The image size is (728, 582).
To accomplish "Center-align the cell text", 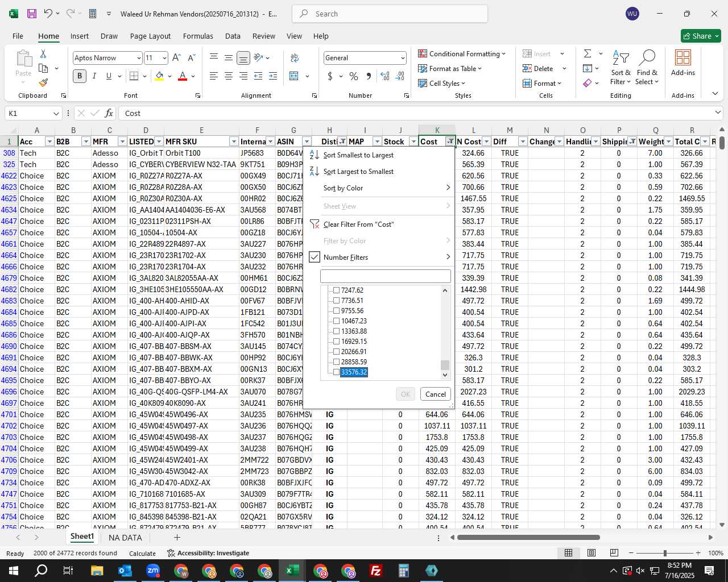I will tap(229, 76).
